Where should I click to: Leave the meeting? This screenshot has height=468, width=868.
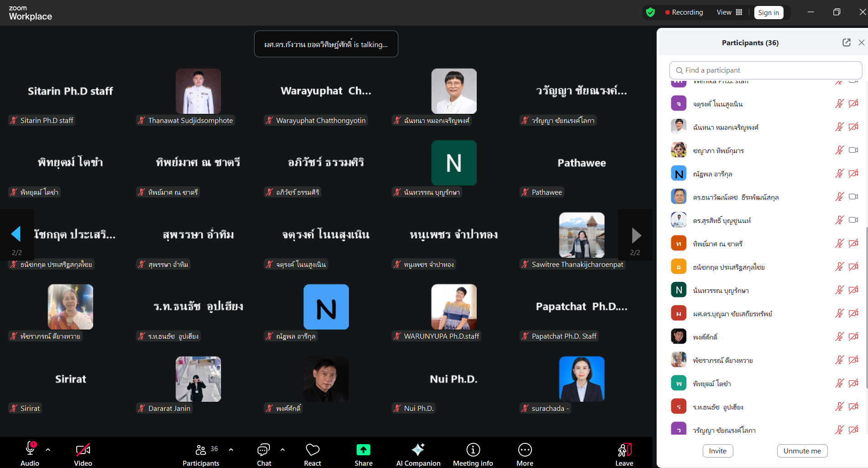click(x=624, y=454)
